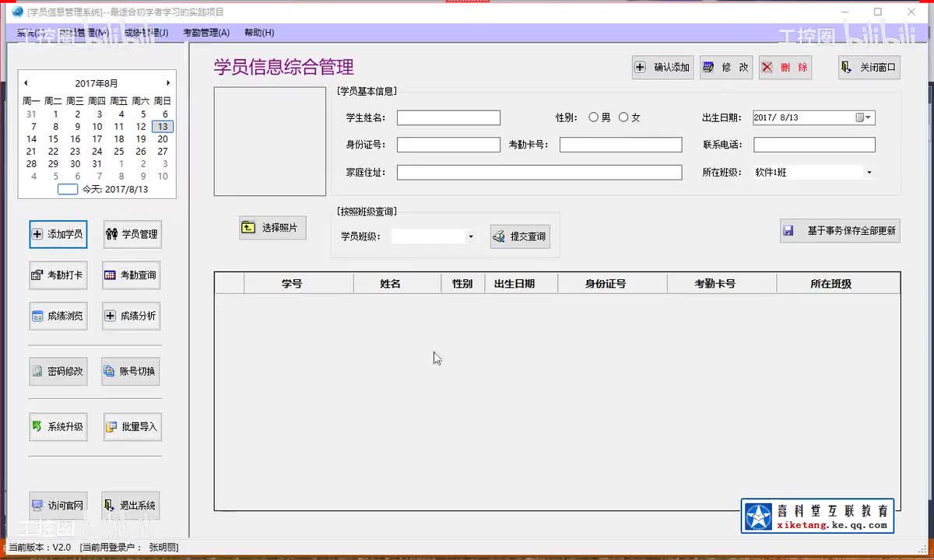Viewport: 934px width, 560px height.
Task: Go to next month in calendar
Action: pyautogui.click(x=168, y=83)
